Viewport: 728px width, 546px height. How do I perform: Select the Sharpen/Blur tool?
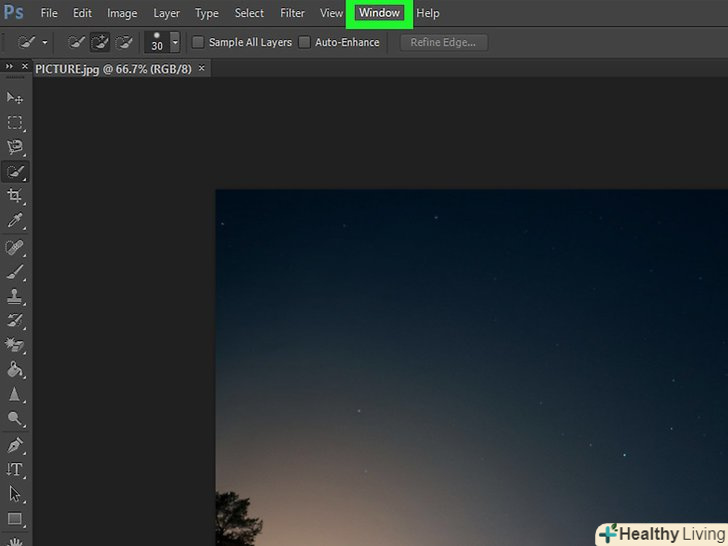click(x=14, y=394)
